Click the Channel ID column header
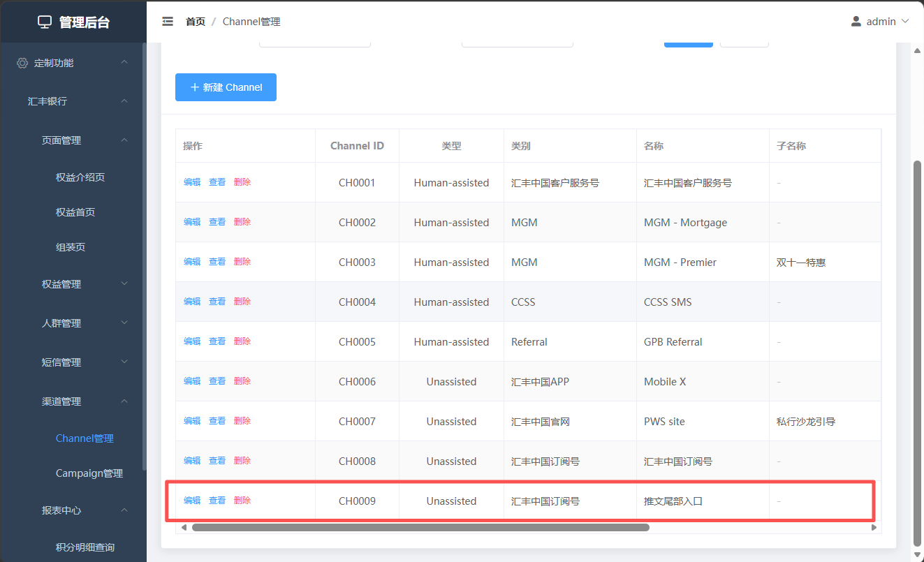Screen dimensions: 924x562 [x=357, y=146]
